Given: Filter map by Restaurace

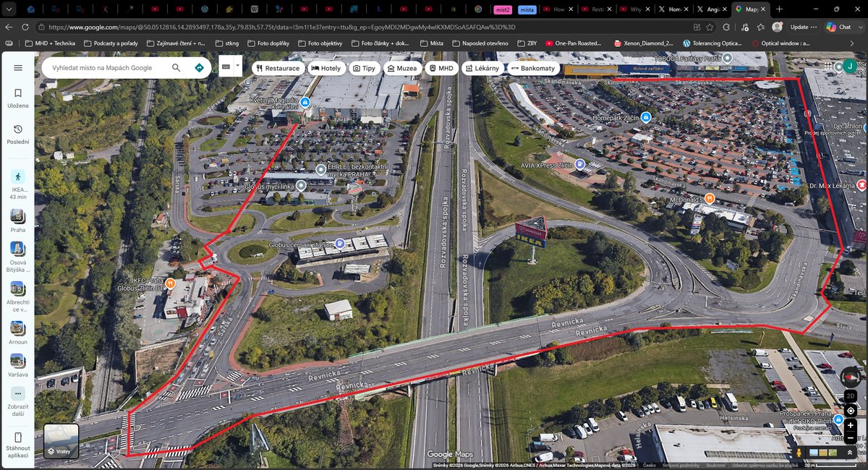Looking at the screenshot, I should pyautogui.click(x=278, y=68).
